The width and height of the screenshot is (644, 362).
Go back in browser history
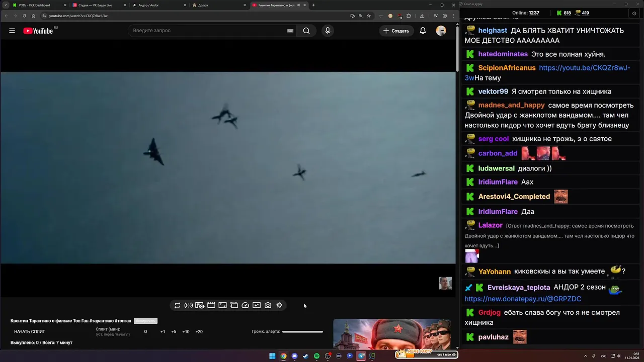6,16
